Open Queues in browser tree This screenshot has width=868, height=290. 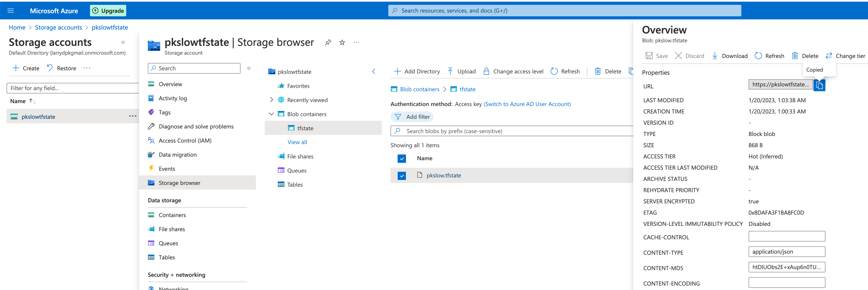297,171
